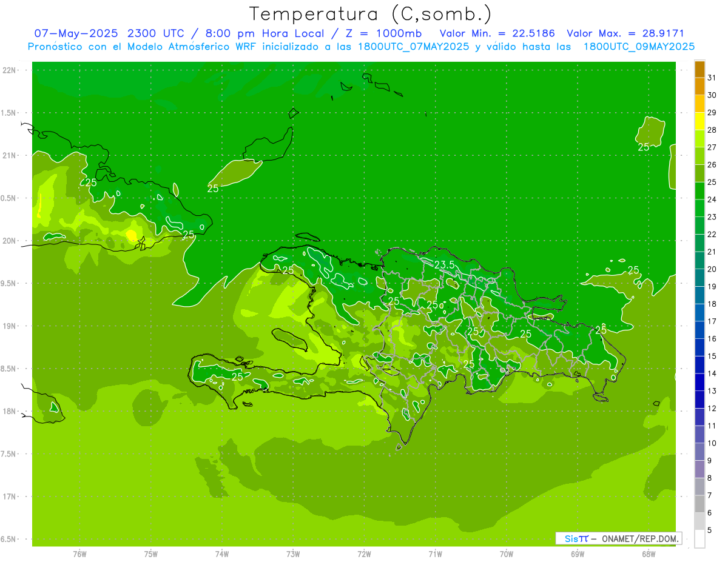Click the color scale value "29"
The image size is (728, 562).
pos(712,113)
